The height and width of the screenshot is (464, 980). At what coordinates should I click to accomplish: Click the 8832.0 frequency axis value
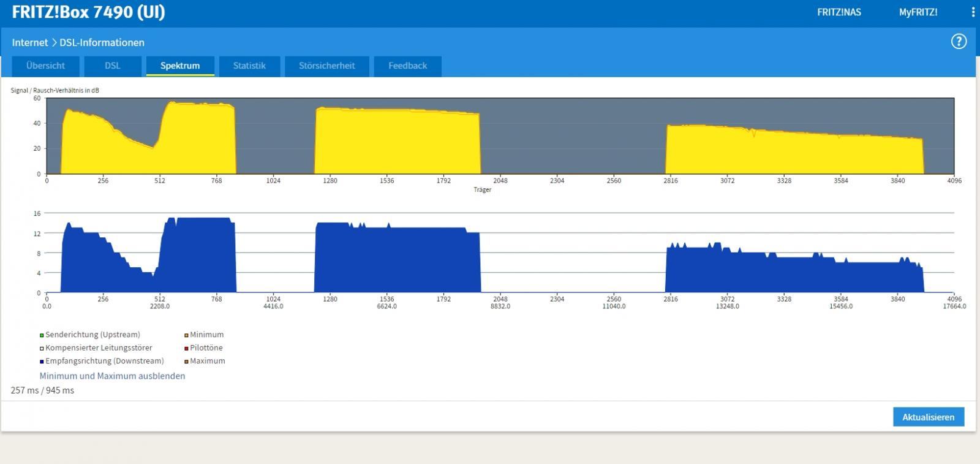pyautogui.click(x=500, y=306)
